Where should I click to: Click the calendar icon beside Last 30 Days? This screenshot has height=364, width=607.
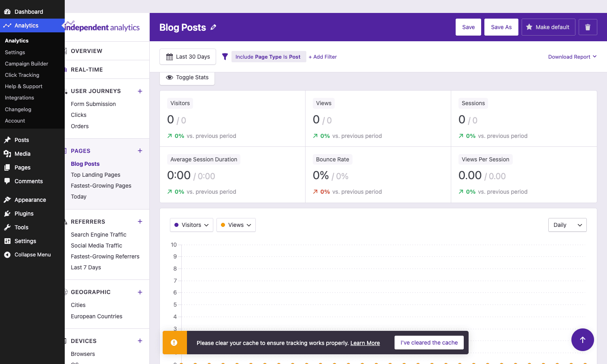point(170,57)
